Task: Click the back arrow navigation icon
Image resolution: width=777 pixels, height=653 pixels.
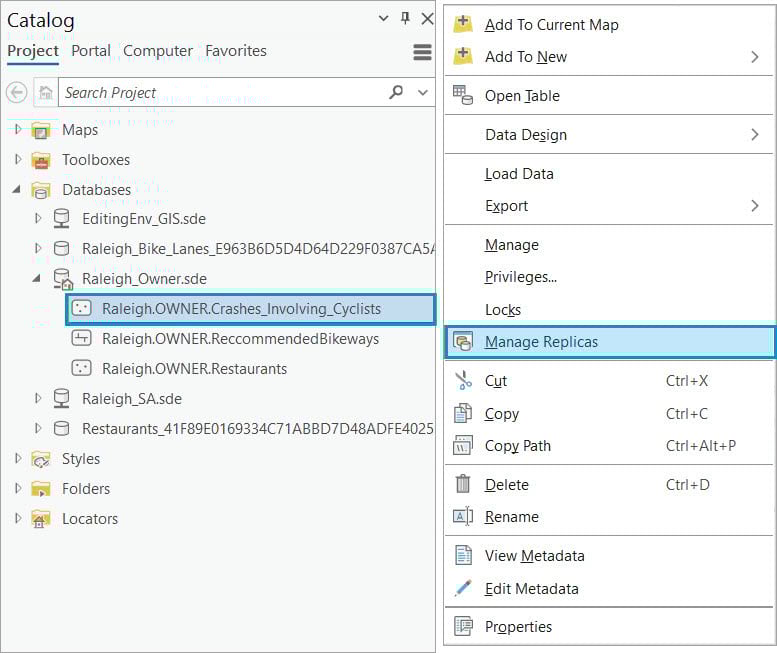Action: 17,92
